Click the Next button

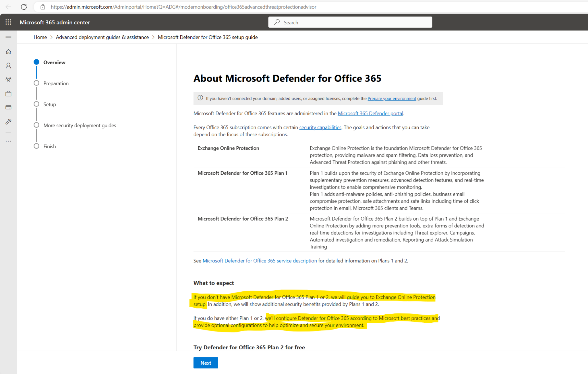tap(205, 363)
